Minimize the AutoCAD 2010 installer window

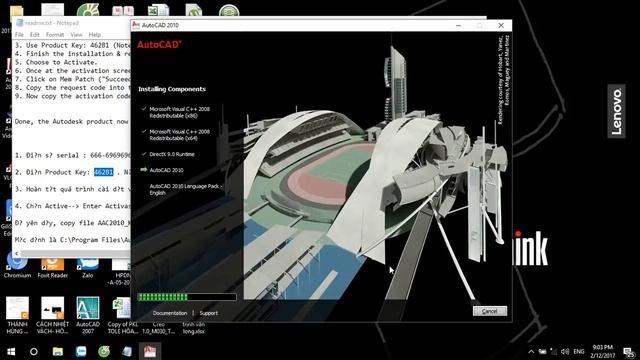(x=458, y=25)
